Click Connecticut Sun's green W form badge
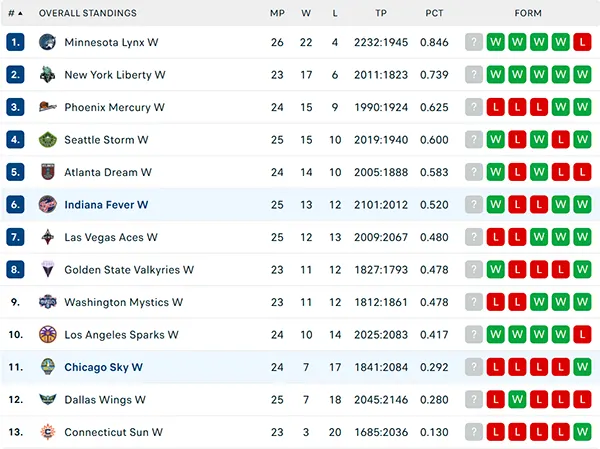This screenshot has height=449, width=600. (x=582, y=432)
